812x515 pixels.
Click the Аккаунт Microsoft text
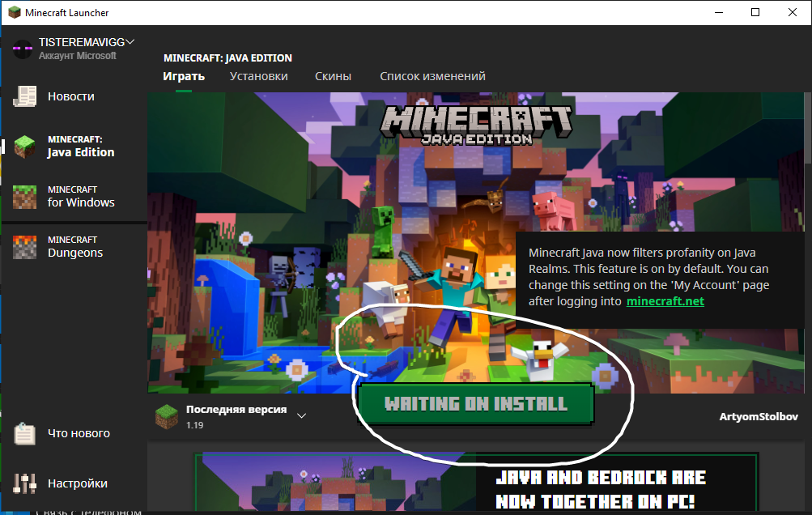point(77,55)
